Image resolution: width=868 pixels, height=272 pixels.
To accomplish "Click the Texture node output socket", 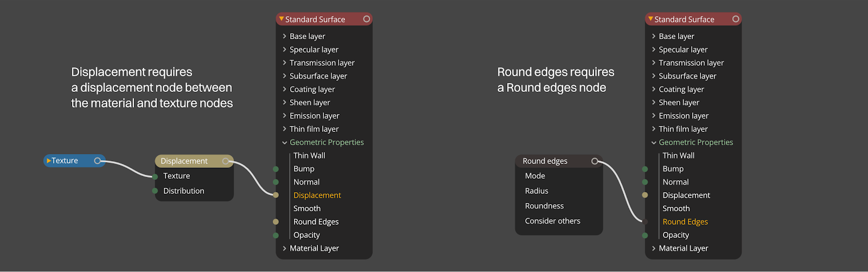I will tap(98, 161).
